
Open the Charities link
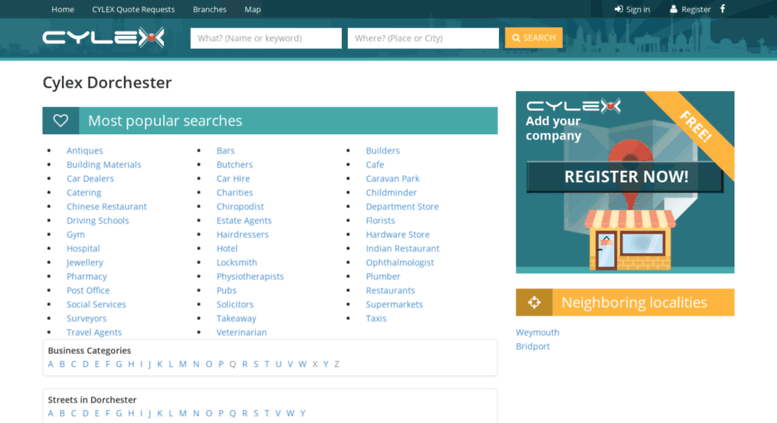click(x=234, y=193)
